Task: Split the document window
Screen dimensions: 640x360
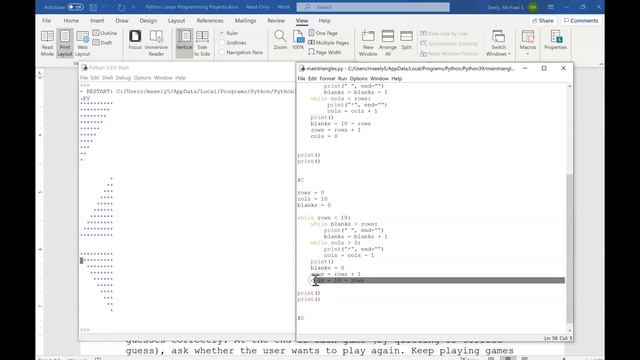Action: (406, 40)
